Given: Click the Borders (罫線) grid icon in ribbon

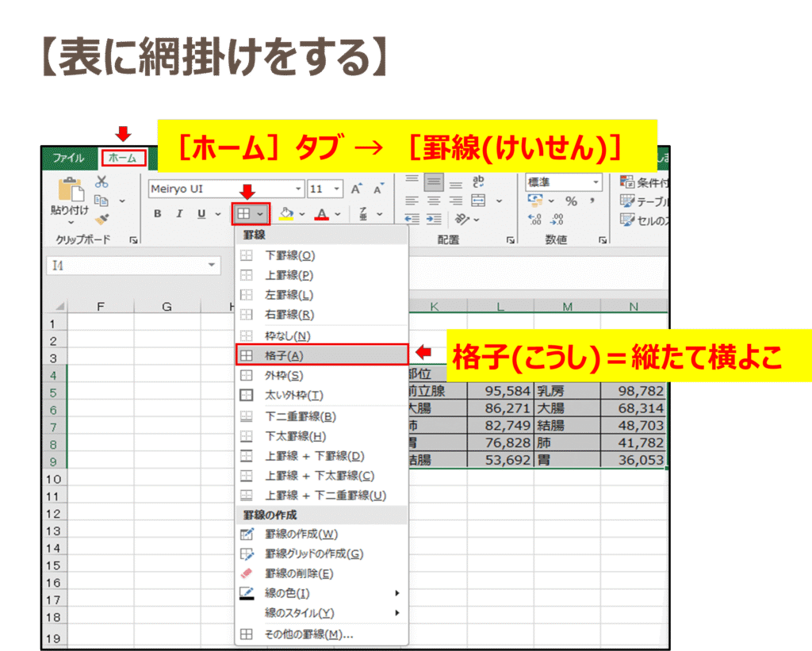Looking at the screenshot, I should pyautogui.click(x=244, y=213).
